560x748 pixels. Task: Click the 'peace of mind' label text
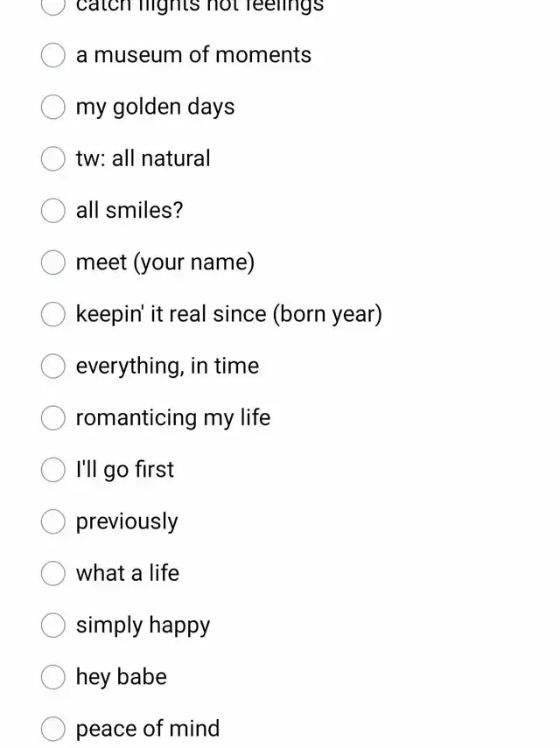pos(148,729)
